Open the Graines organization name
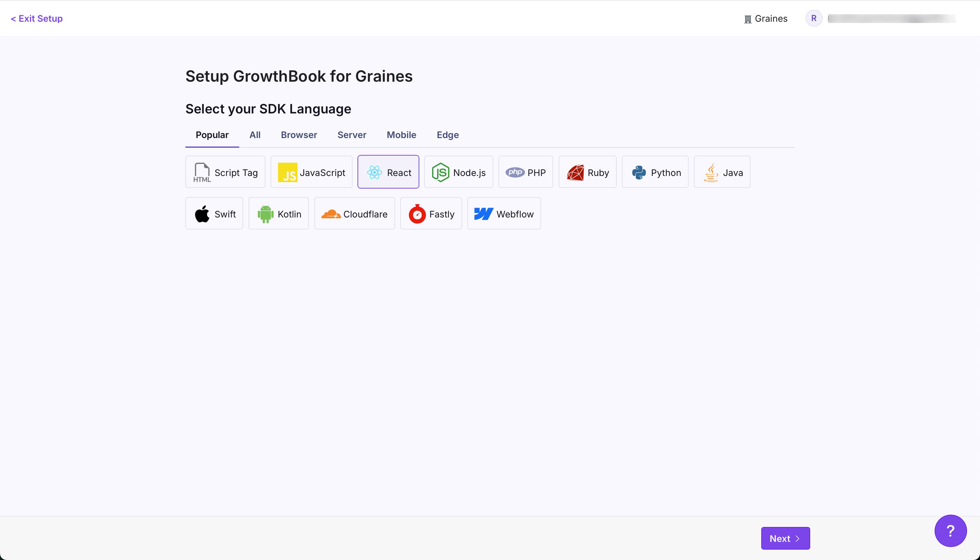Screen dimensions: 980x560 [x=771, y=18]
